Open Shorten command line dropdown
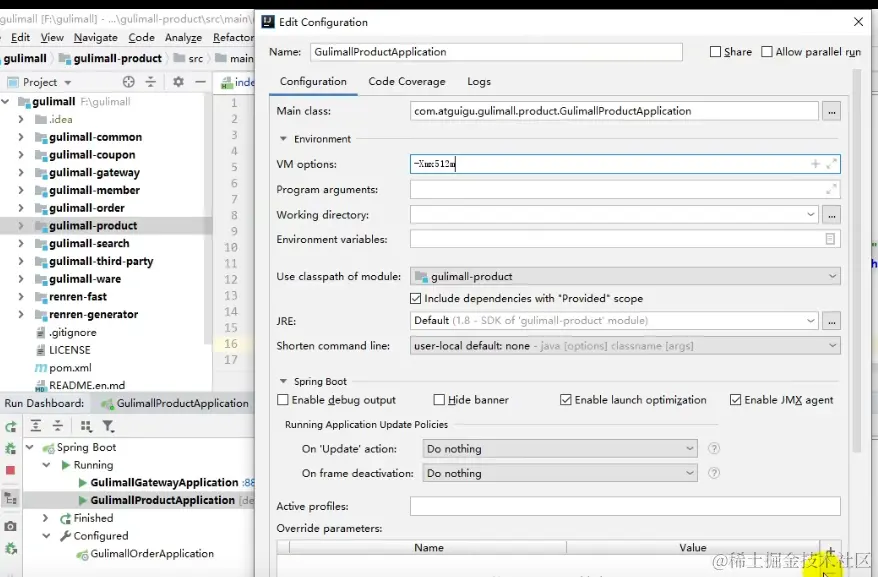The width and height of the screenshot is (878, 577). [625, 346]
